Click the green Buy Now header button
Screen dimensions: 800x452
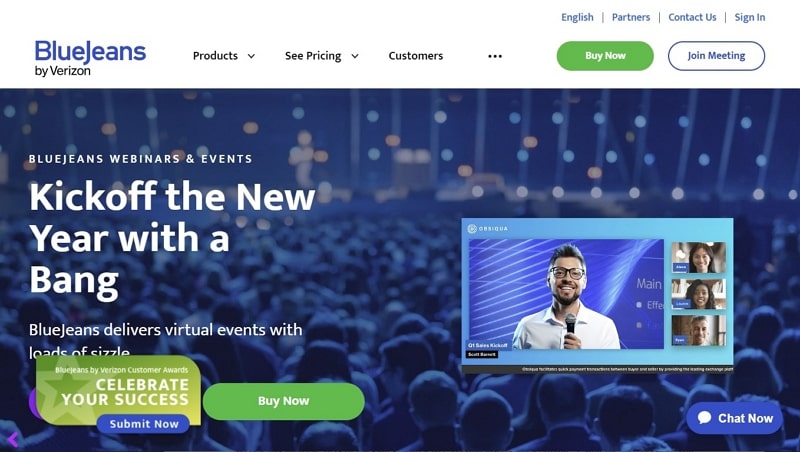point(605,56)
